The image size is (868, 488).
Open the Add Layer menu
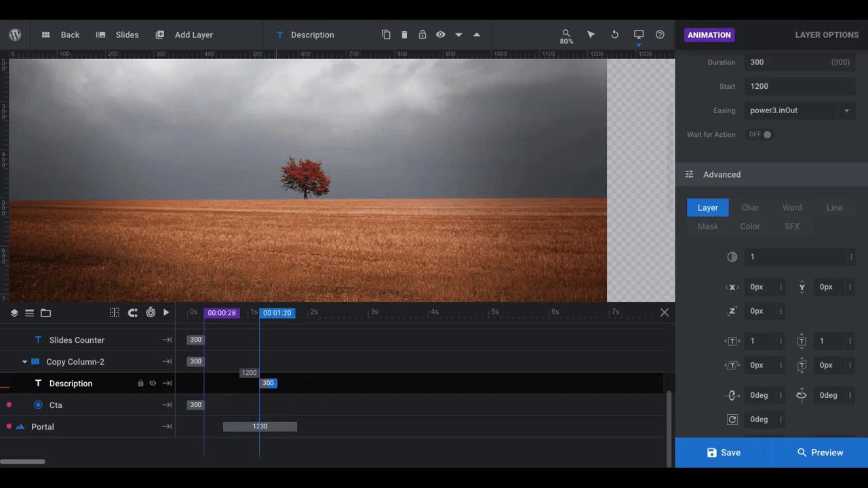pos(184,35)
